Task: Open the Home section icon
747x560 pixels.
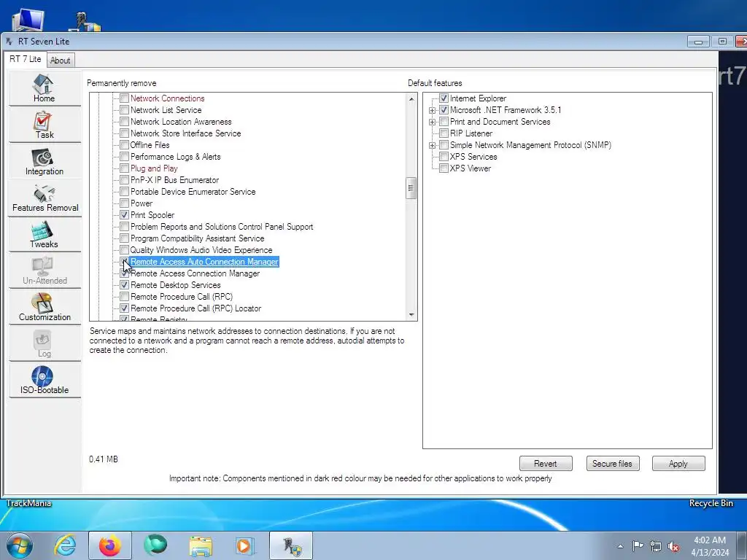Action: 44,88
